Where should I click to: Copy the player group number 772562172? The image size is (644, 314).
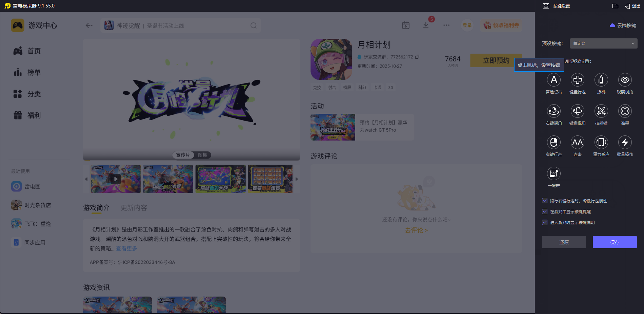[x=417, y=57]
